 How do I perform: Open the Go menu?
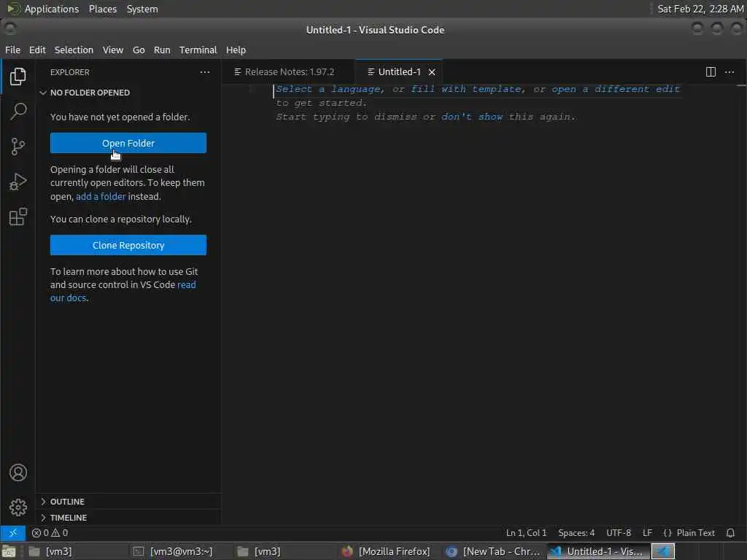coord(139,50)
